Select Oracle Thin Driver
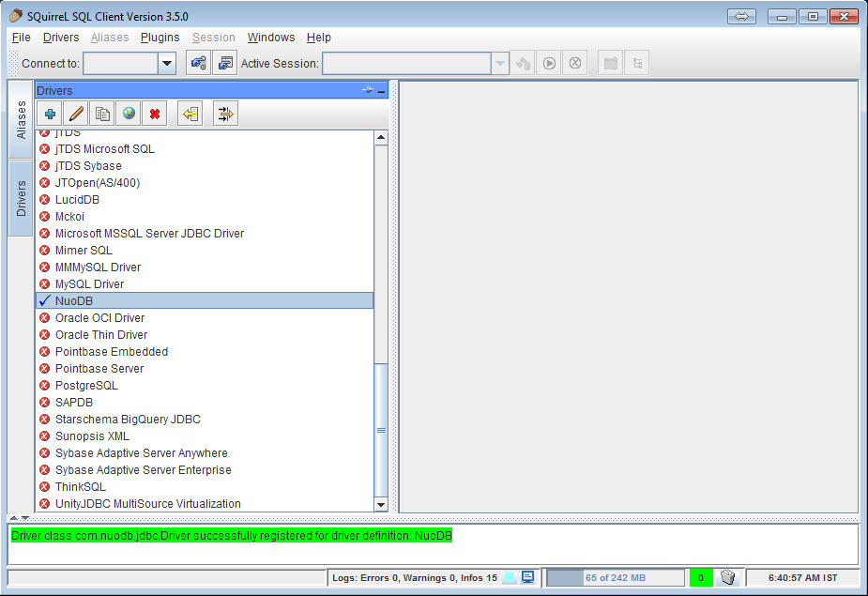Image resolution: width=868 pixels, height=596 pixels. 205,334
